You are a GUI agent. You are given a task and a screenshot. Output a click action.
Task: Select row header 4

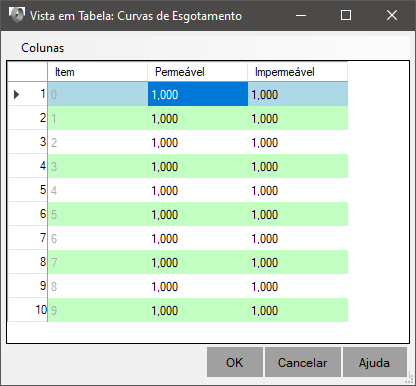(x=28, y=166)
